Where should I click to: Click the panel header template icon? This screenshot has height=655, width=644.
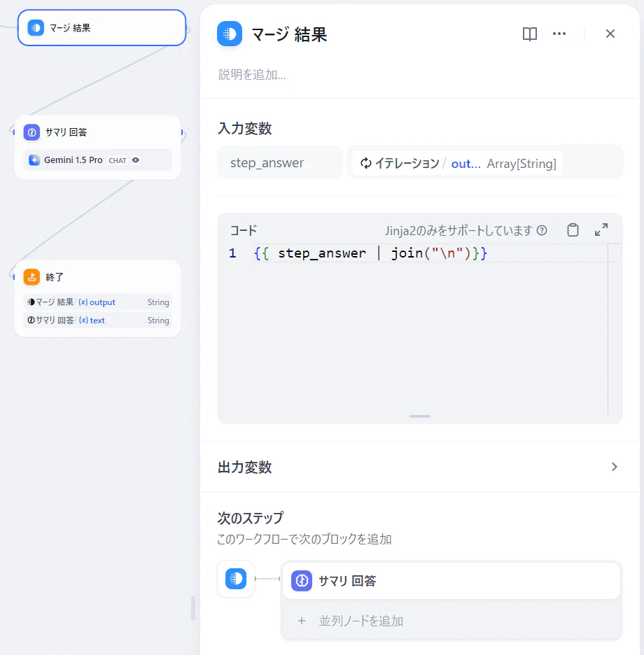coord(230,34)
